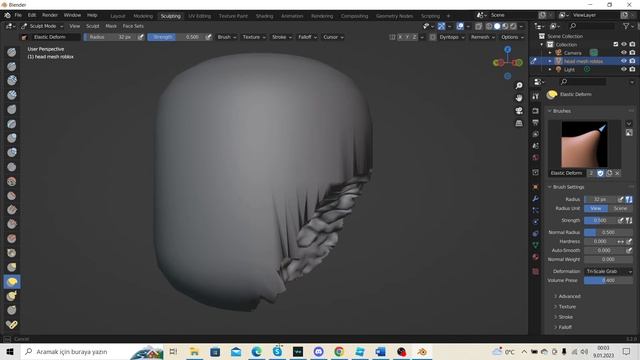This screenshot has height=360, width=640.
Task: Select the Grab brush tool
Action: [x=12, y=267]
